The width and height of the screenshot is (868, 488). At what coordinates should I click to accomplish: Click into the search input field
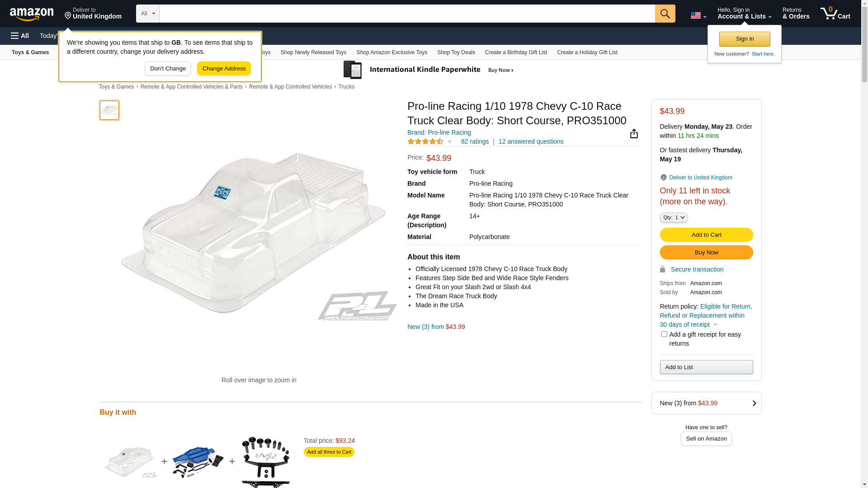(407, 14)
